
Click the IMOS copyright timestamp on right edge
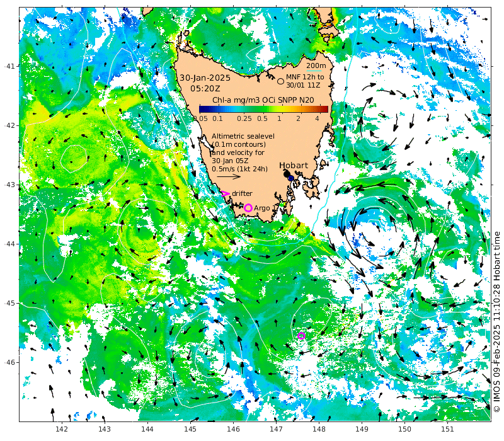(496, 321)
